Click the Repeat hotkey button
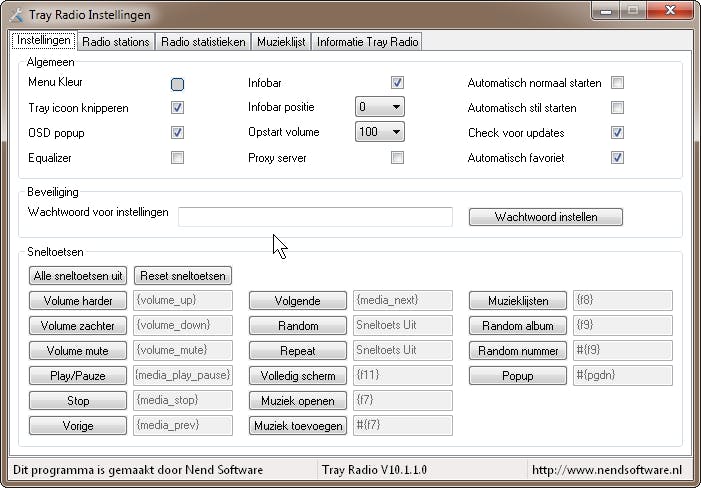This screenshot has width=701, height=488. (298, 351)
